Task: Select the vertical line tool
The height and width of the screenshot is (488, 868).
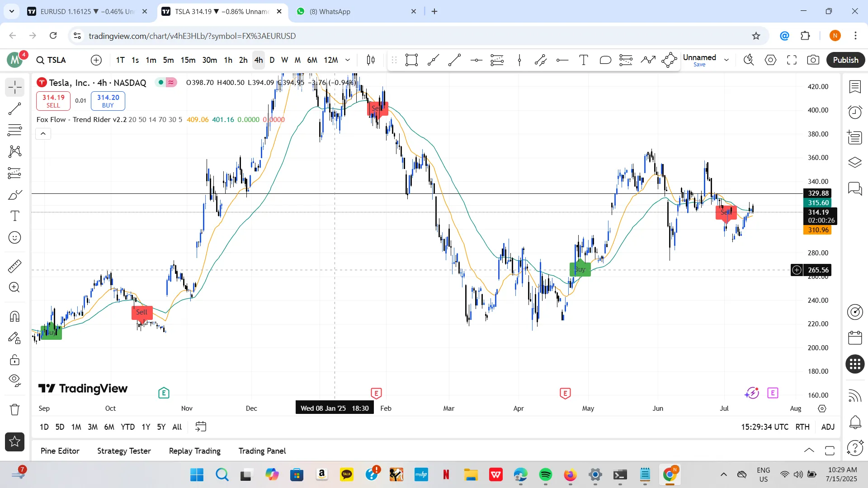Action: point(519,60)
